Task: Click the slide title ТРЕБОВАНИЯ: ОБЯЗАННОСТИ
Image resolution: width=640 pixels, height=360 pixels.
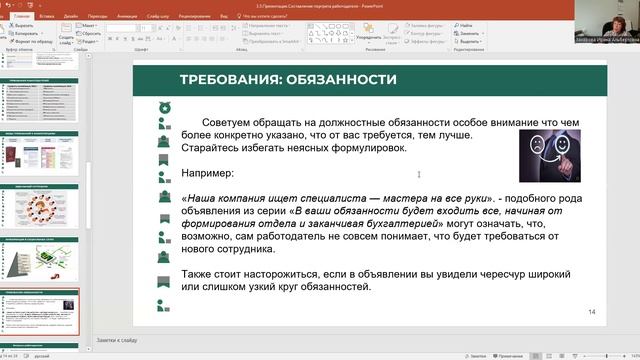Action: coord(288,79)
